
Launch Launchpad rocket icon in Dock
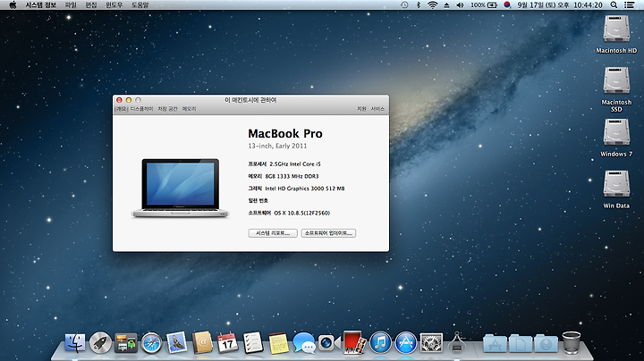click(x=100, y=342)
